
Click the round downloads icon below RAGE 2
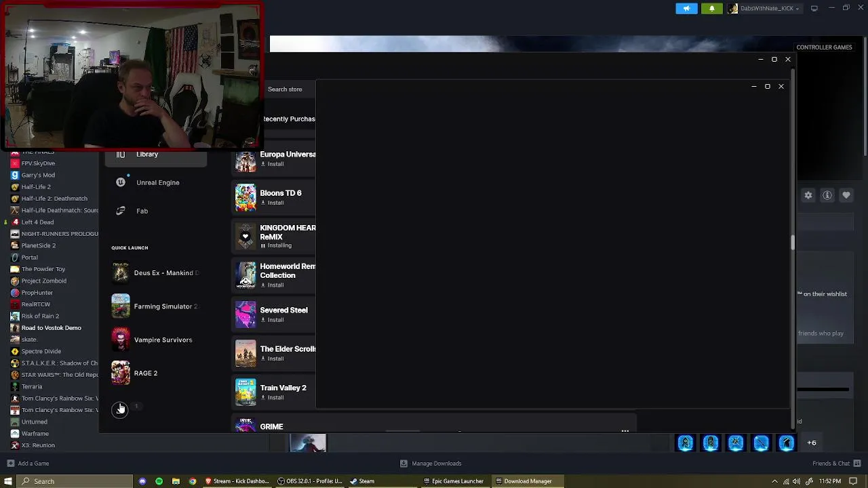[x=119, y=410]
